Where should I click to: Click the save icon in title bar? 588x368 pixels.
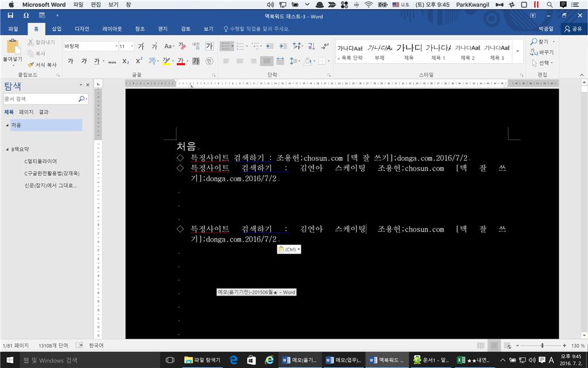pos(10,16)
